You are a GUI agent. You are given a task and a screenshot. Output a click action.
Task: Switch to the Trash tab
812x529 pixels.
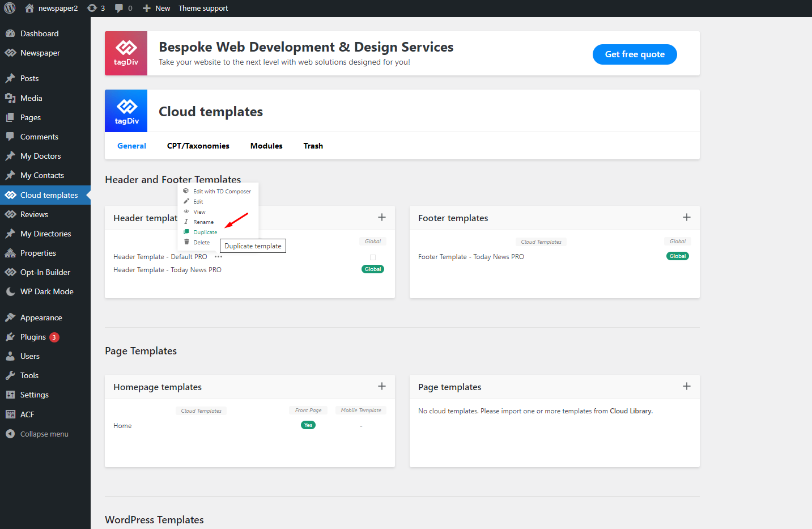[313, 146]
